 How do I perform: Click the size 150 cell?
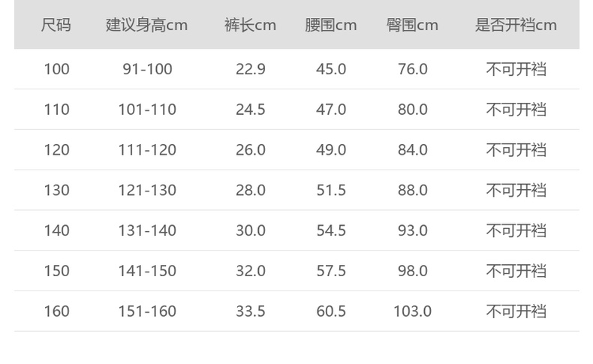click(x=56, y=271)
